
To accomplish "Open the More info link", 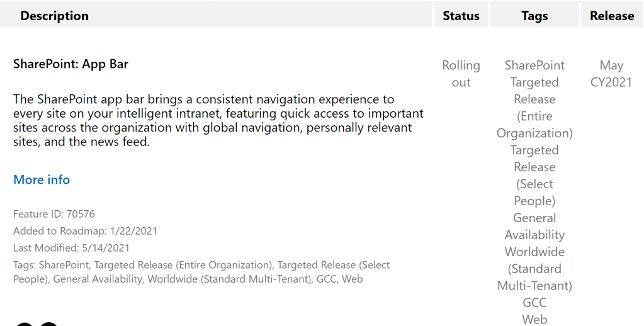I will click(42, 180).
